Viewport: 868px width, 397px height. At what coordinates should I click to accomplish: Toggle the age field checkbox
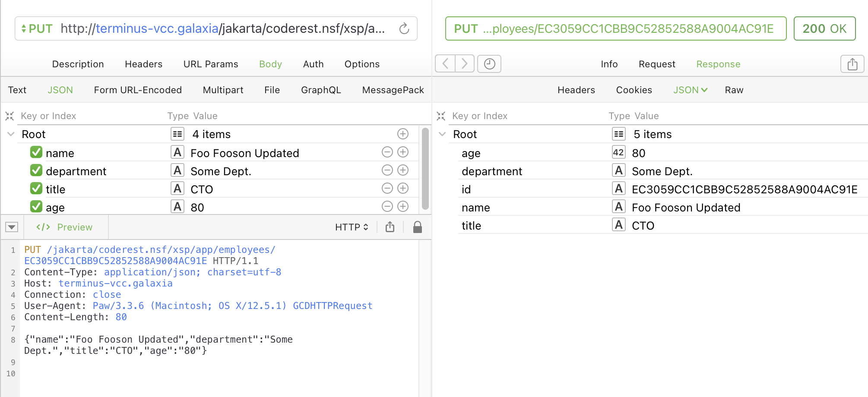point(36,207)
